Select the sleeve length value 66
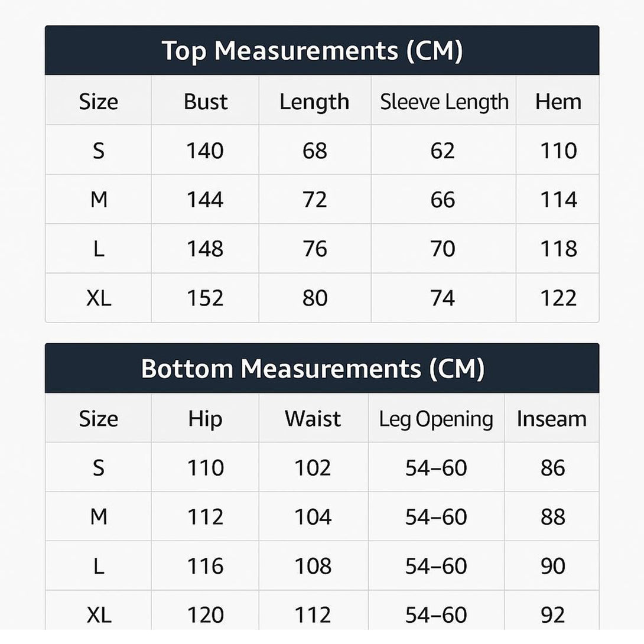The image size is (644, 644). [x=443, y=200]
